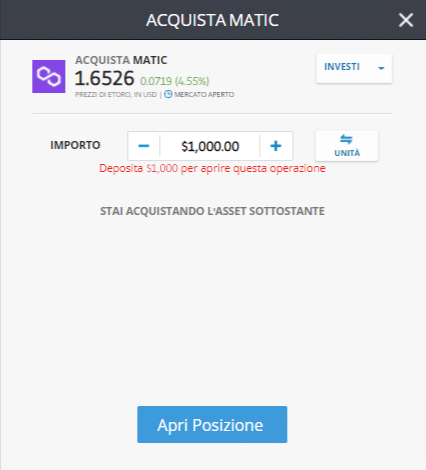This screenshot has height=470, width=426.
Task: Click the Apri Posizione button
Action: 212,424
